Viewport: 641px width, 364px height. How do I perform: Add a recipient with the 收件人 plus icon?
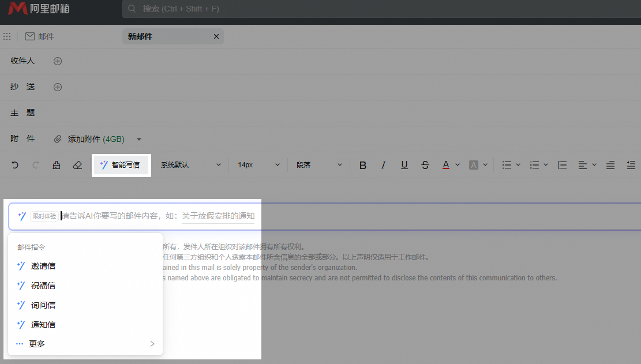tap(58, 61)
